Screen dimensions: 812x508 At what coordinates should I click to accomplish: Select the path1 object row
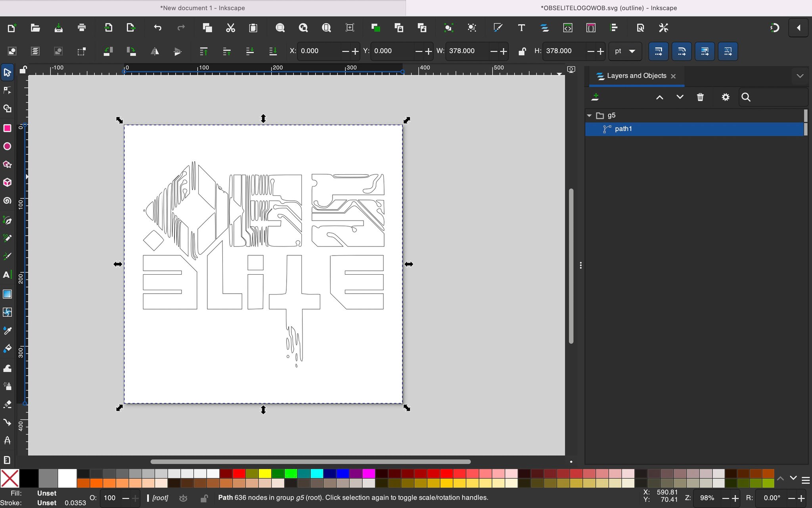pos(695,129)
